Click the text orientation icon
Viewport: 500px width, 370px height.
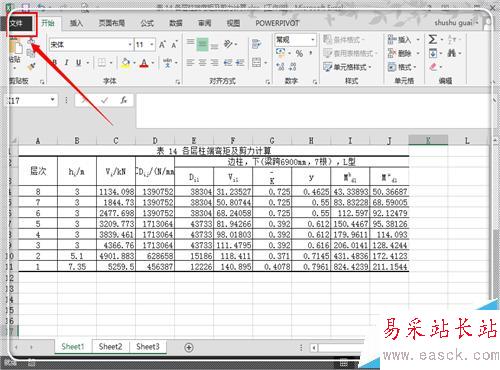(x=229, y=44)
